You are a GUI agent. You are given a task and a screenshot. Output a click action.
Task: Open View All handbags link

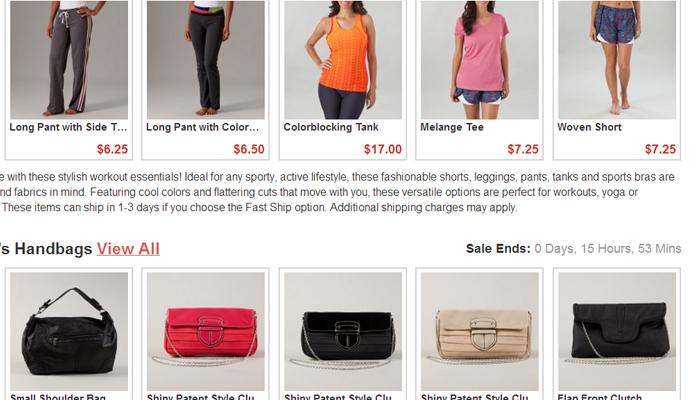(128, 249)
